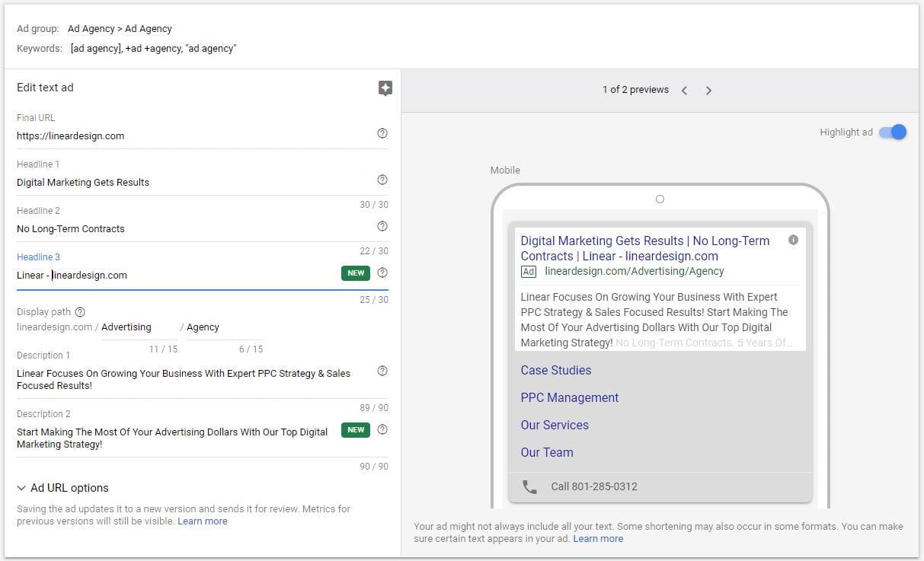
Task: Click display URL lineardesign.com/Advertising/Agency
Action: pos(635,272)
